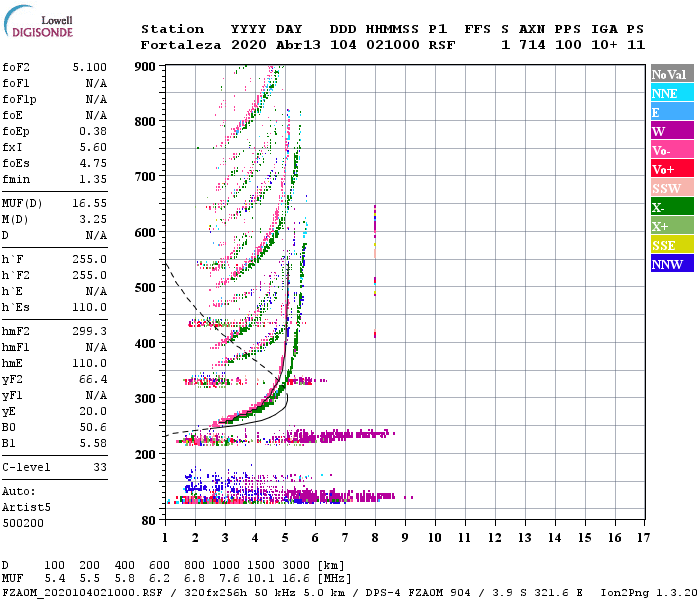Select the W purple legend swatch
This screenshot has width=700, height=600.
tap(672, 131)
